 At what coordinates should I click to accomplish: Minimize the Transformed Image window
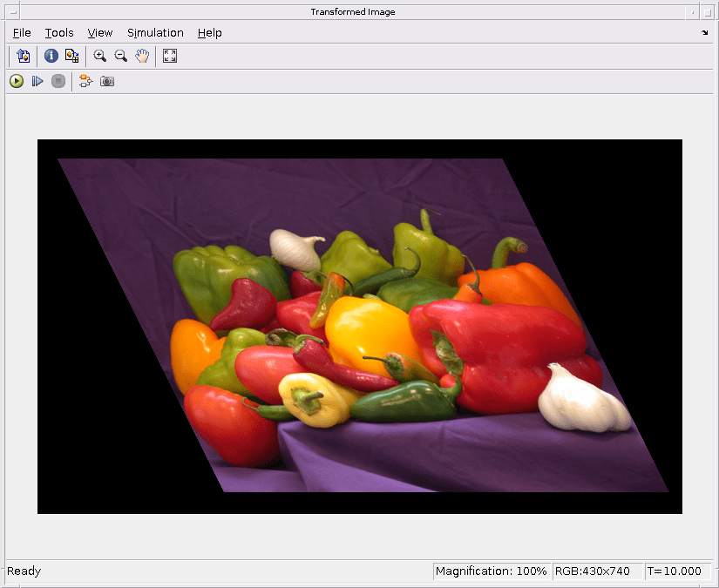click(x=692, y=12)
